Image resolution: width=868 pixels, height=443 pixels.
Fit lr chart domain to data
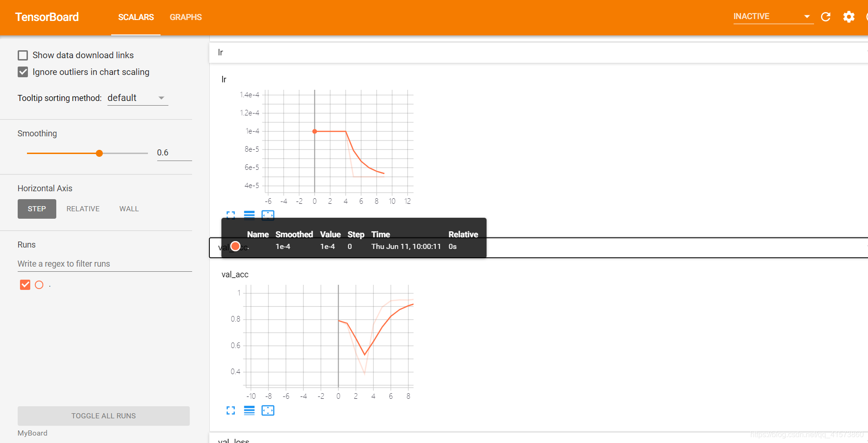coord(268,215)
